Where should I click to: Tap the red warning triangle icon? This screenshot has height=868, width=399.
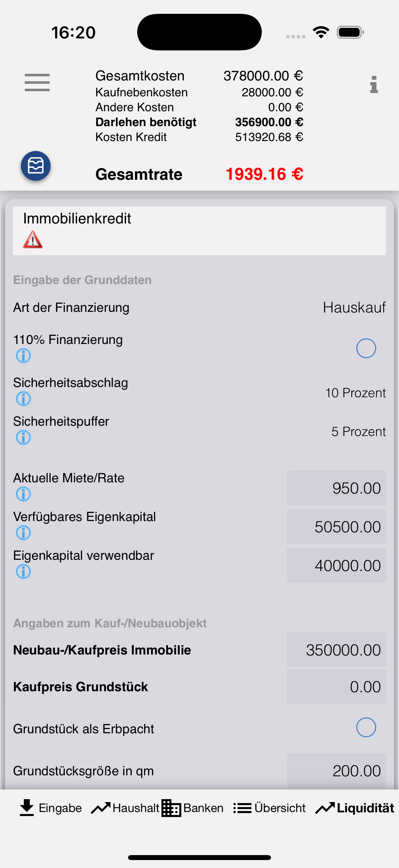33,240
